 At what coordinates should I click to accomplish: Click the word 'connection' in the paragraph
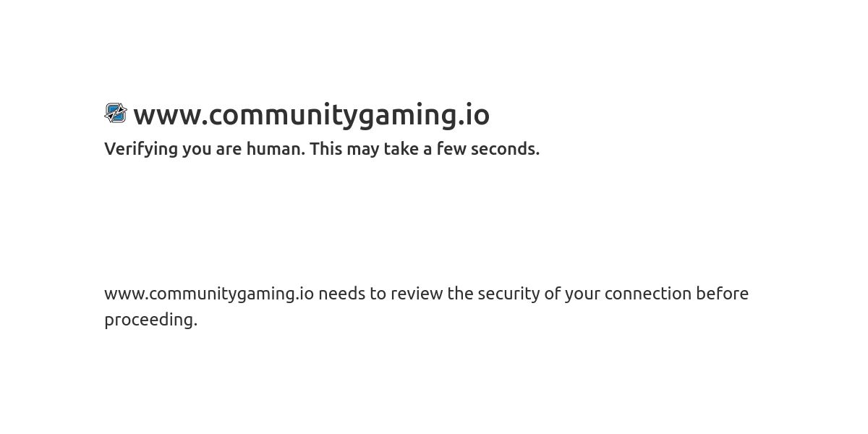[648, 294]
